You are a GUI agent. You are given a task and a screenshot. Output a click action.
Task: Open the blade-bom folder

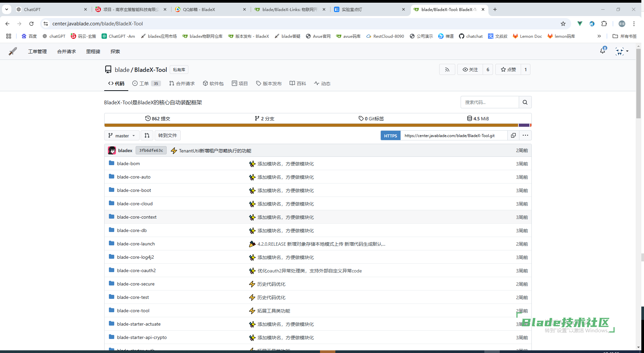click(x=128, y=163)
